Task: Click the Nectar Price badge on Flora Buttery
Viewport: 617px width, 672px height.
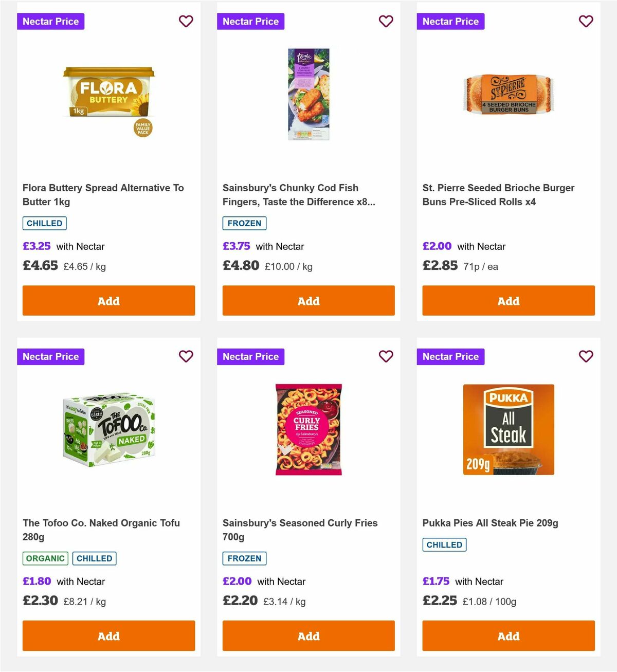Action: (50, 21)
